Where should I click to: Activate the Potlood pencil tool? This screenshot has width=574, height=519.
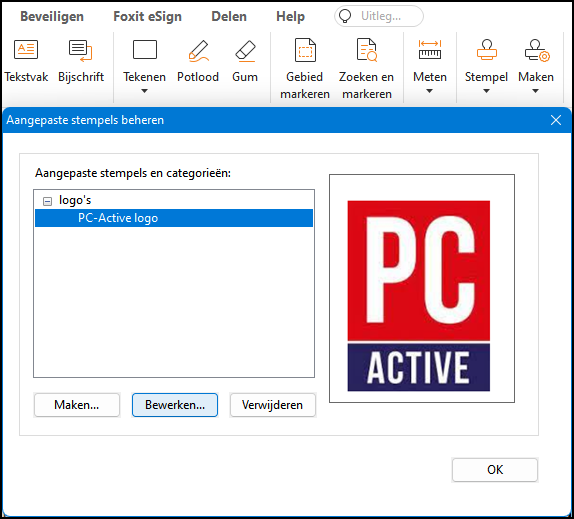point(198,51)
